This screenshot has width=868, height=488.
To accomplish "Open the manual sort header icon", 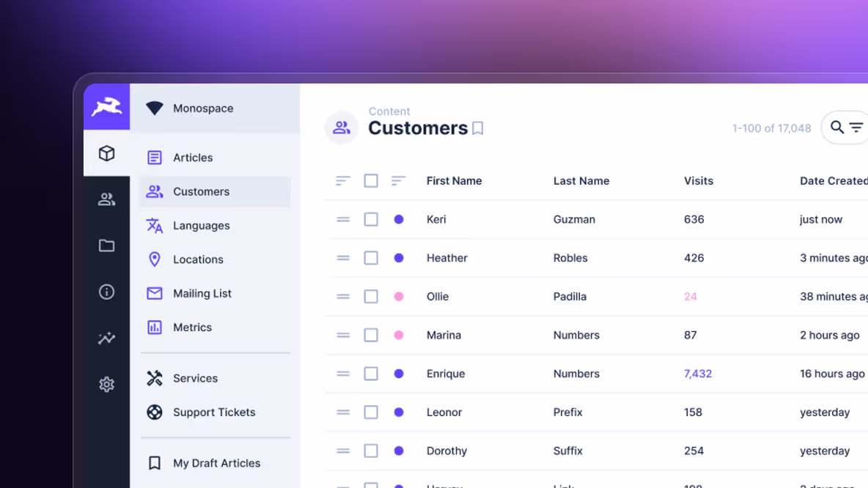I will 342,181.
